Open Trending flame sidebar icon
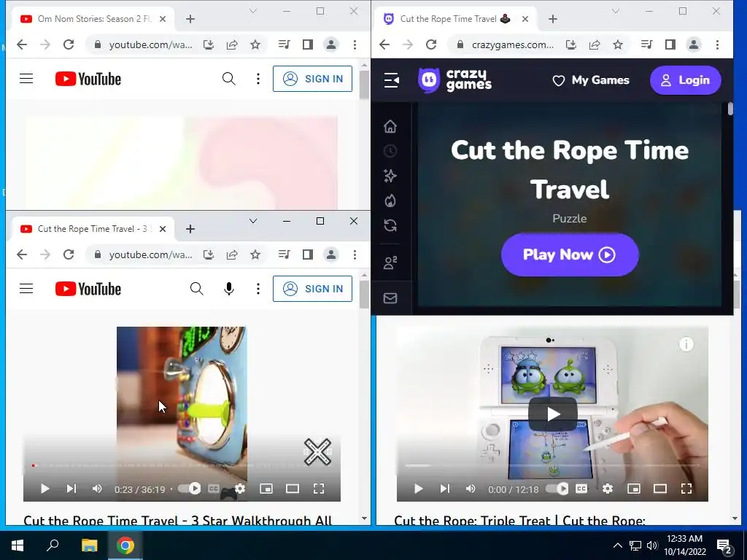 (390, 201)
